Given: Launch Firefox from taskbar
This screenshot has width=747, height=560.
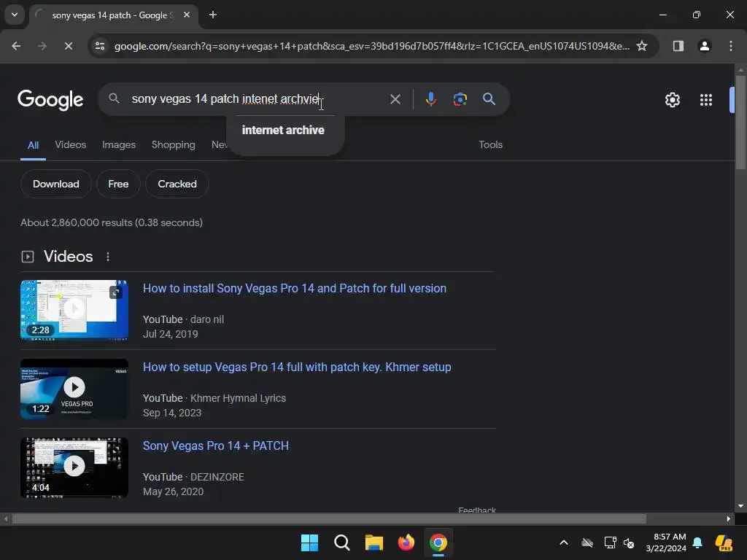Looking at the screenshot, I should coord(406,542).
